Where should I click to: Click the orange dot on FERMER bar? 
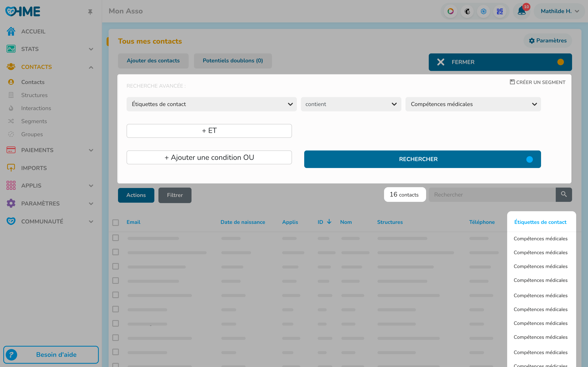point(561,62)
